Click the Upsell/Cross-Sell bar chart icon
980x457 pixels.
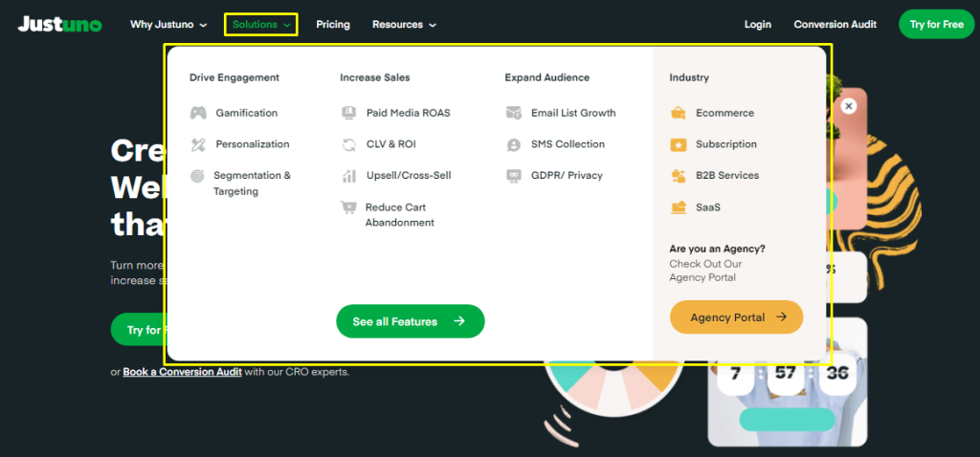click(x=348, y=176)
